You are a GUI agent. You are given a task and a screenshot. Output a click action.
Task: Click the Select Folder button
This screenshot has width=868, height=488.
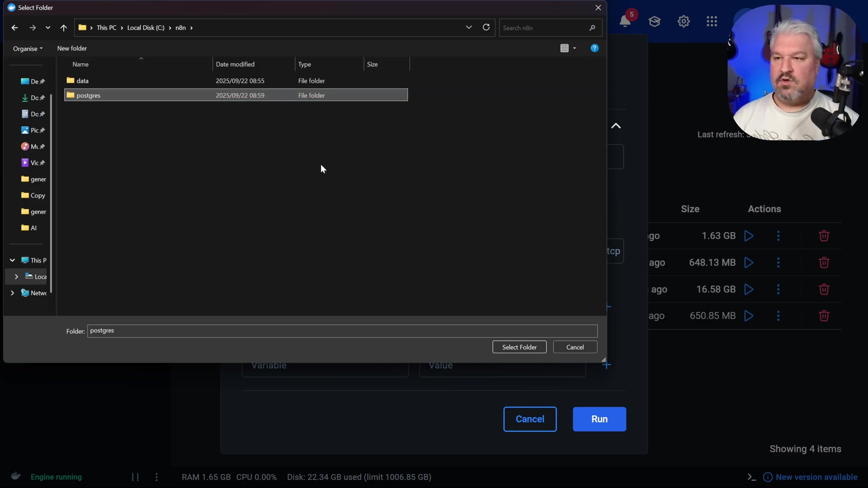coord(519,347)
